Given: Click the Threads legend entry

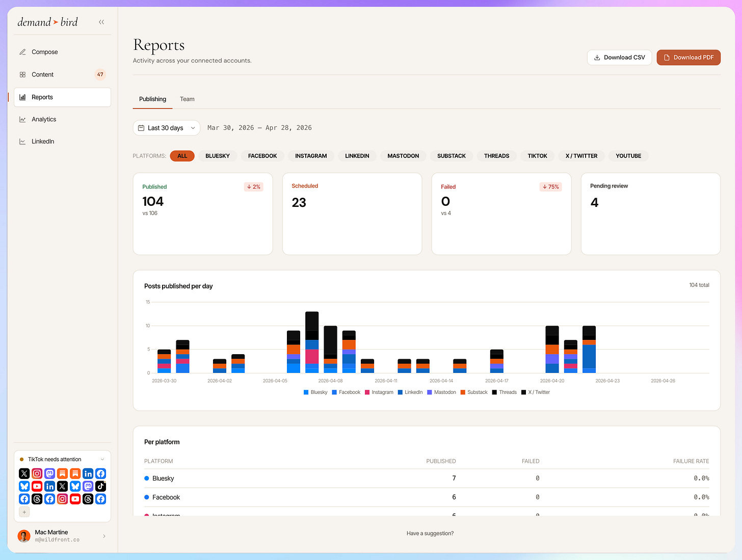Looking at the screenshot, I should [x=504, y=392].
